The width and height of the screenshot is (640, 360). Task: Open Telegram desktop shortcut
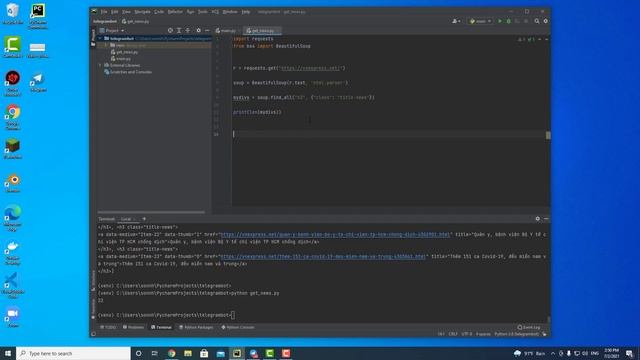[38, 82]
